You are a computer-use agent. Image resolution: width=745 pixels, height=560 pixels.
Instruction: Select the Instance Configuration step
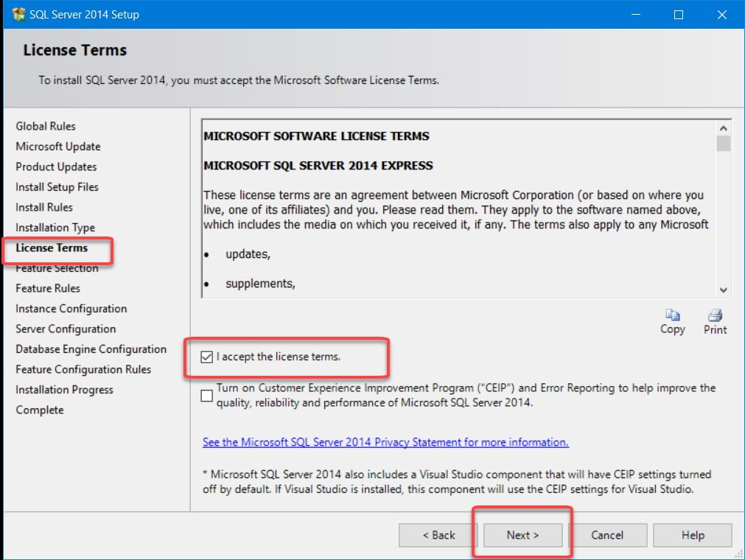(x=71, y=309)
